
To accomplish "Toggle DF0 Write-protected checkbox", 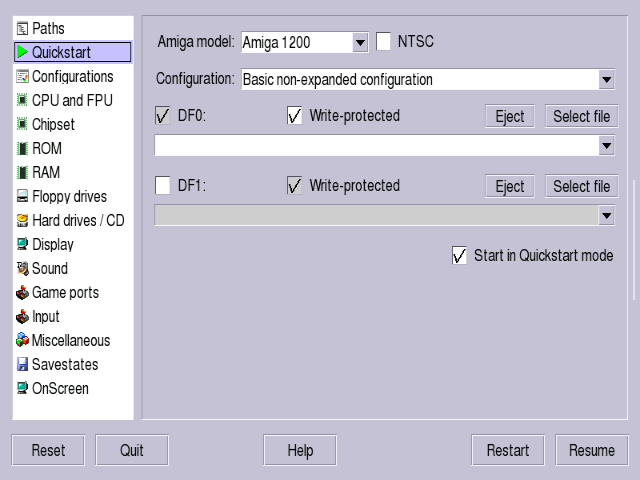I will (x=294, y=116).
